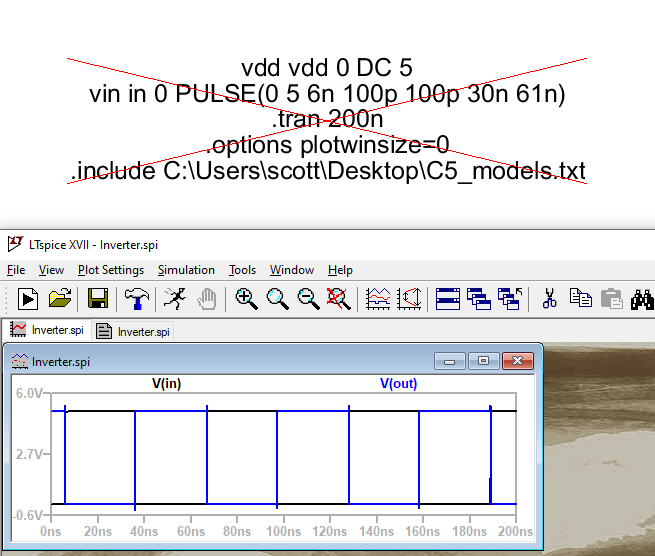
Task: Click the Zoom to Fit icon
Action: 340,298
